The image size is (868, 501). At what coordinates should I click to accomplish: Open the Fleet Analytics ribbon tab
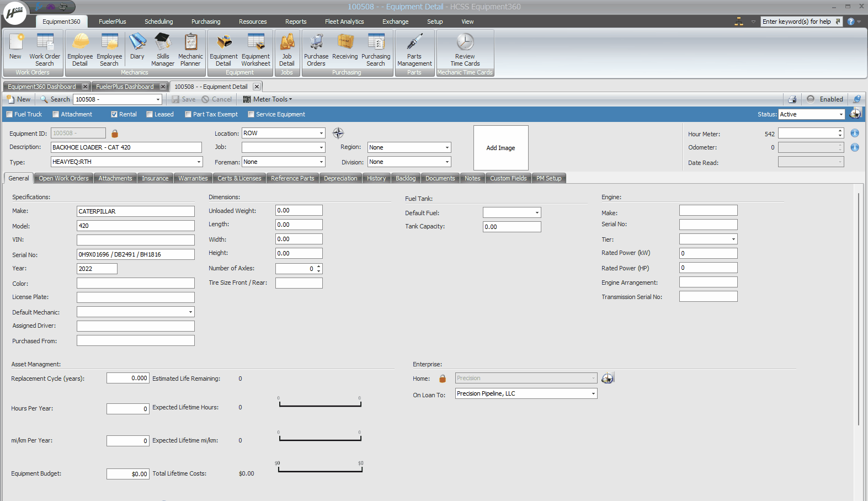344,22
